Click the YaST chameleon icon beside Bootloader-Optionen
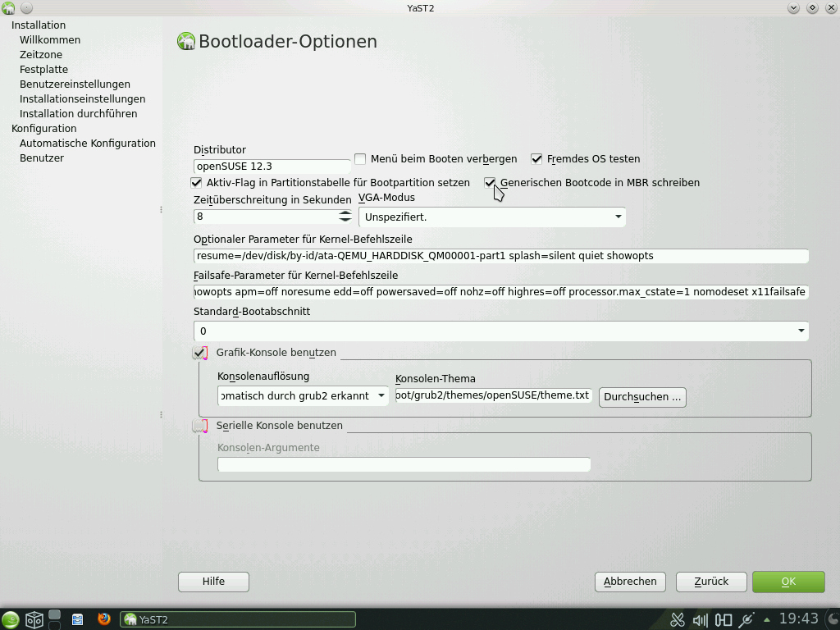The width and height of the screenshot is (840, 630). click(x=186, y=41)
